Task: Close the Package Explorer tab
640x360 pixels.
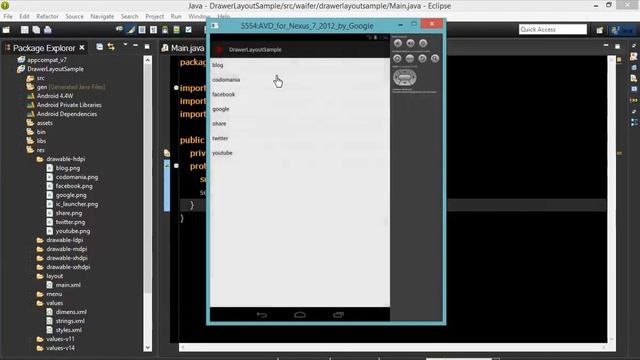Action: [x=82, y=48]
